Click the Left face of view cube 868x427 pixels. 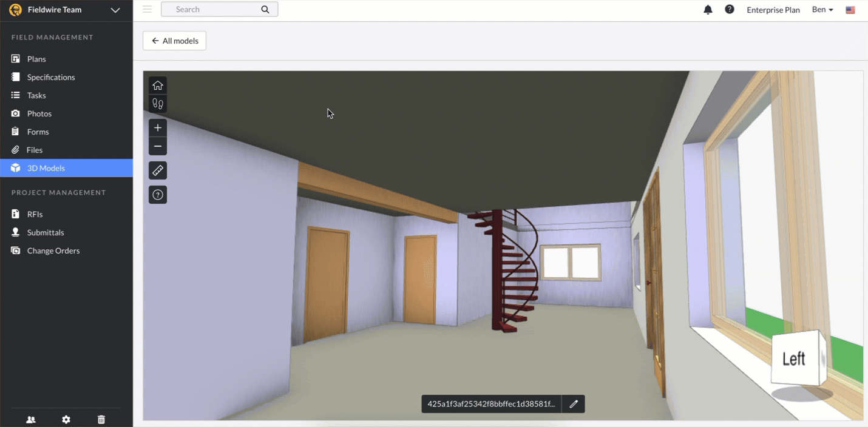coord(793,359)
